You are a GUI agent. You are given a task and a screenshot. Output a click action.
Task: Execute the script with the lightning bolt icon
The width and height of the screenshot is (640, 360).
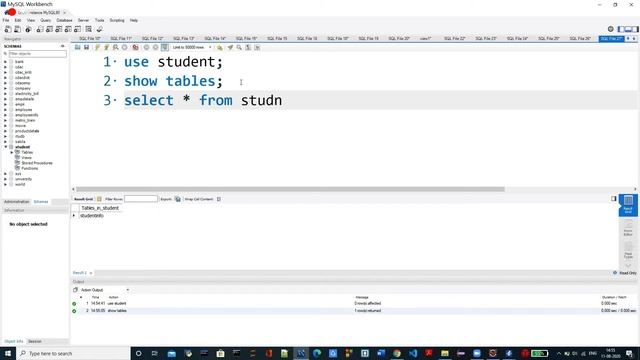97,47
